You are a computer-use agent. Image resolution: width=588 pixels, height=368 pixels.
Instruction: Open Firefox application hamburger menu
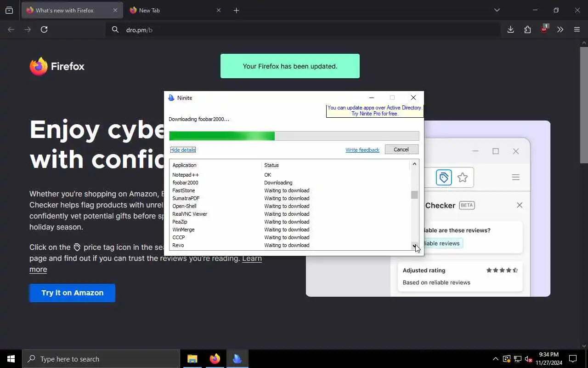pyautogui.click(x=577, y=29)
